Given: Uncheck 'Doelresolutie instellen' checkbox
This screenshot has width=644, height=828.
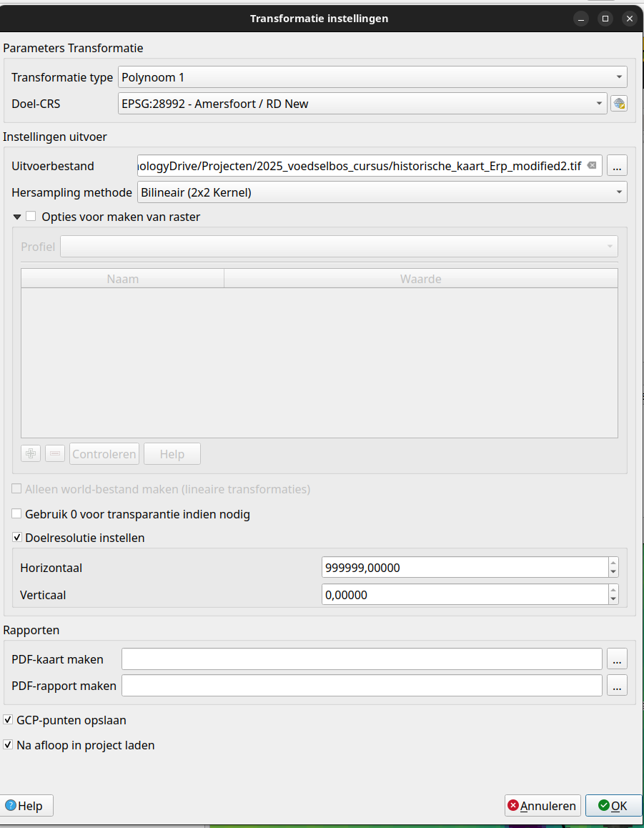Looking at the screenshot, I should (17, 538).
